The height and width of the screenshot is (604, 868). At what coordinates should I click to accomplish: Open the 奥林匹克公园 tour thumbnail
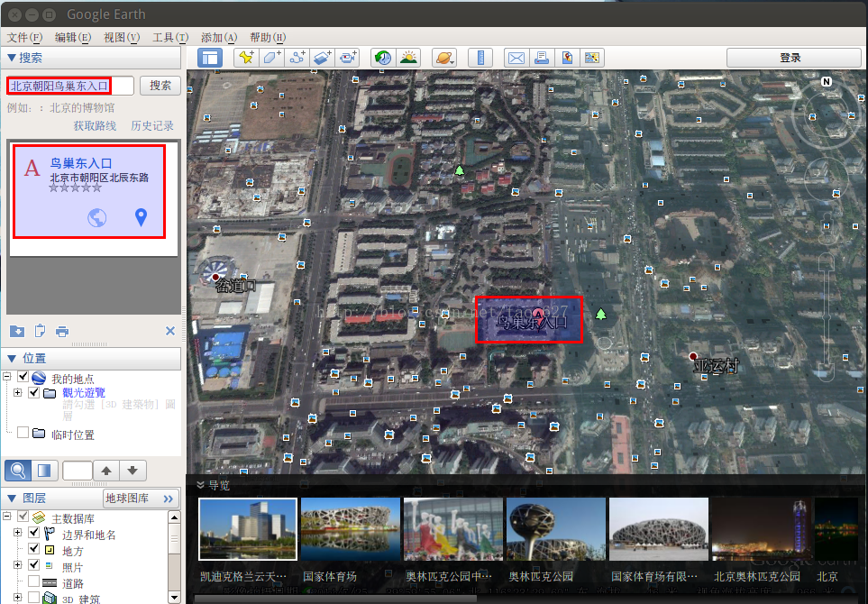tap(556, 530)
